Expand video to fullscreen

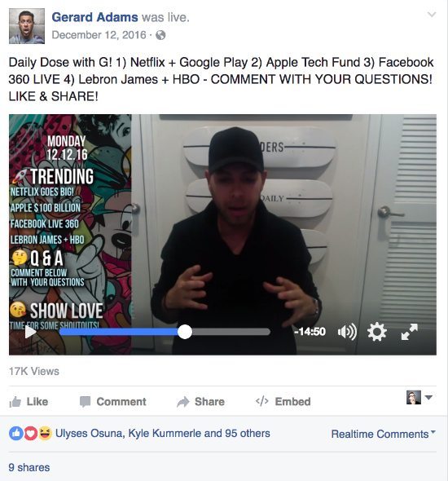tap(410, 332)
